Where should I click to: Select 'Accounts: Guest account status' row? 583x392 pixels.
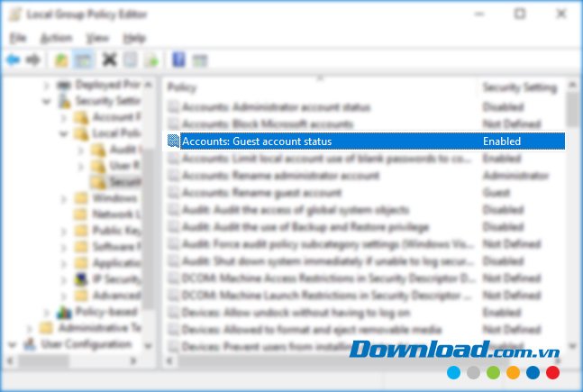[366, 141]
